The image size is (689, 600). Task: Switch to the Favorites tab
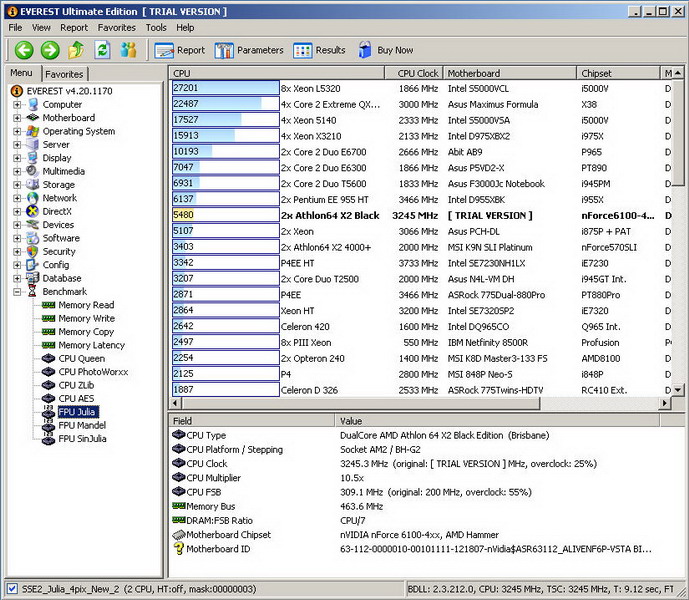[64, 74]
